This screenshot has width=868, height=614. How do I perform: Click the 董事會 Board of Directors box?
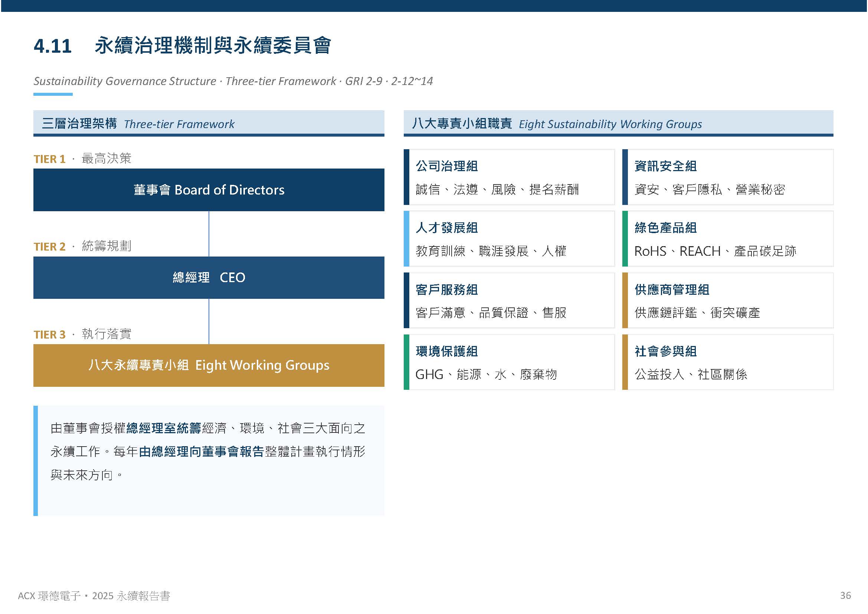pos(209,190)
